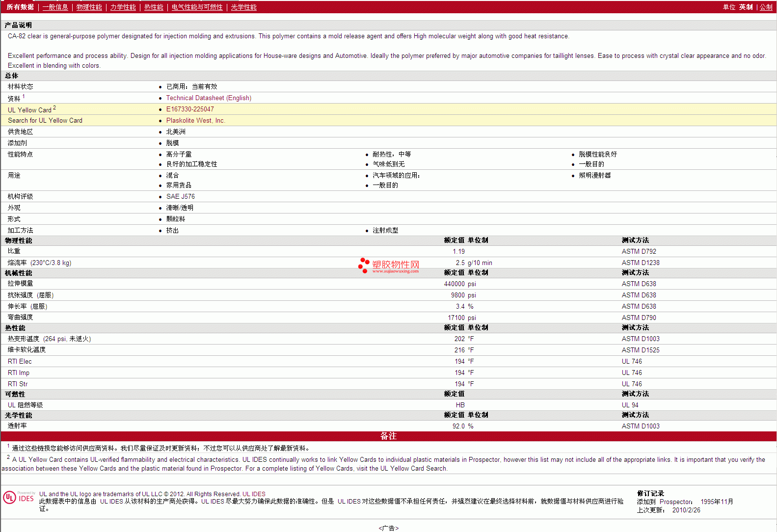Select 英制 units
Screen dimensions: 777x532
pos(746,7)
